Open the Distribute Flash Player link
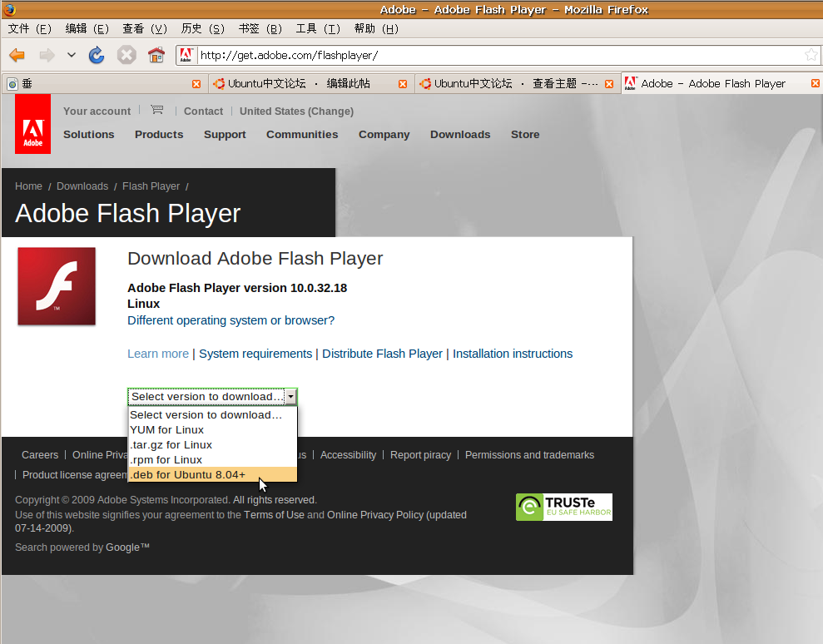This screenshot has height=644, width=823. pyautogui.click(x=382, y=354)
